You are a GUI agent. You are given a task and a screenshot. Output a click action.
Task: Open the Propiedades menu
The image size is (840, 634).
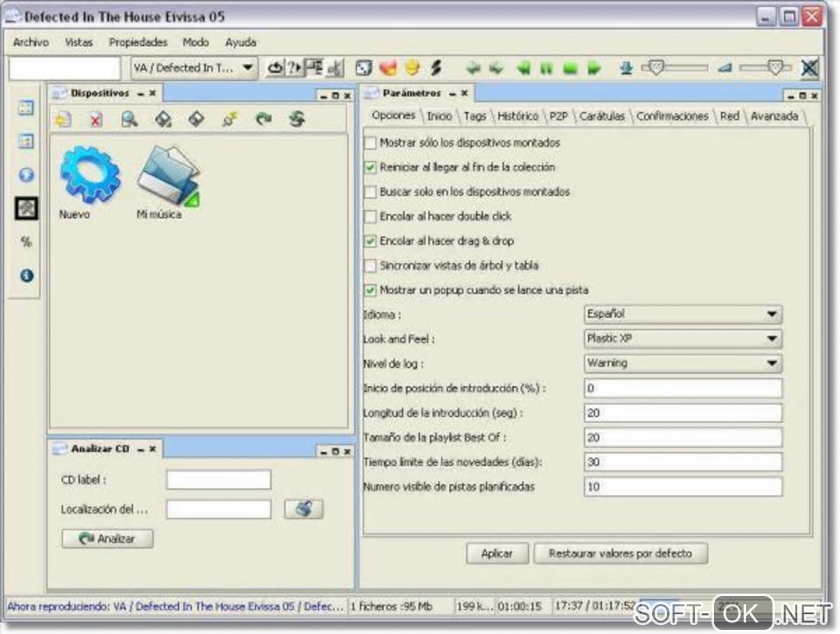pos(138,42)
